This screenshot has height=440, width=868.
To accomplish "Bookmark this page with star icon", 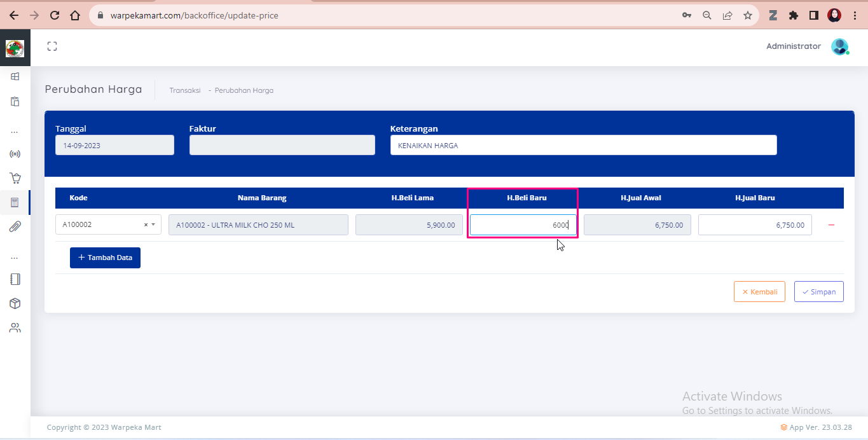I will [x=748, y=15].
